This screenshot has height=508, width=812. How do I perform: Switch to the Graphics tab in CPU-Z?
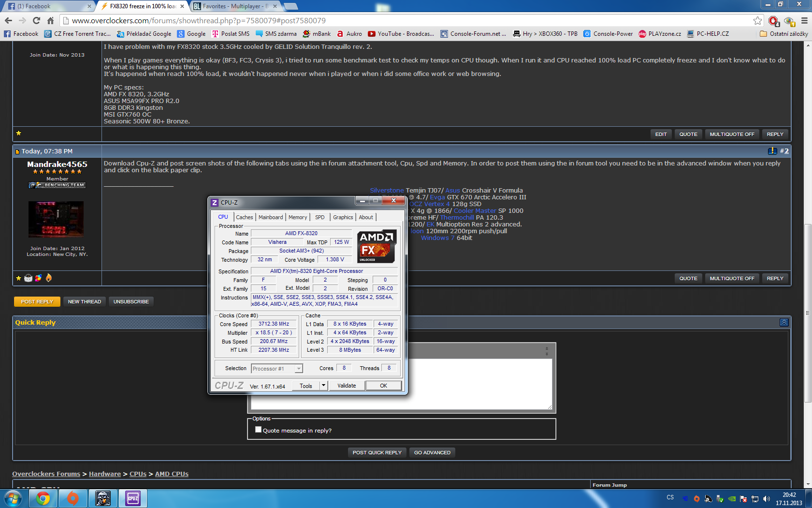click(343, 217)
